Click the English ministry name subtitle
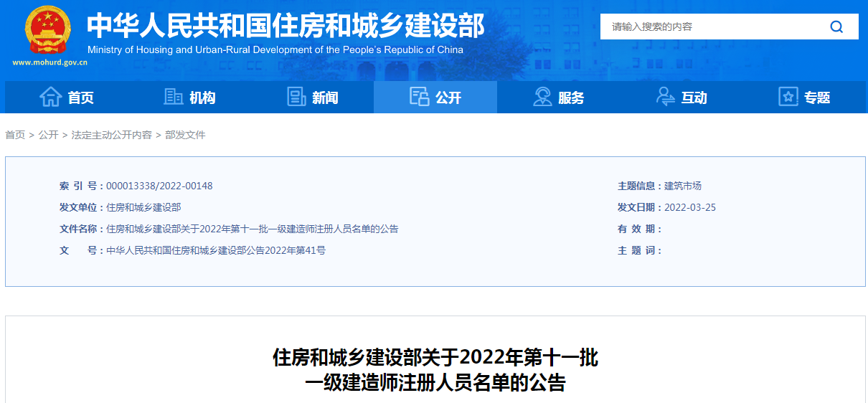Screen dimensions: 868x403 coord(275,50)
